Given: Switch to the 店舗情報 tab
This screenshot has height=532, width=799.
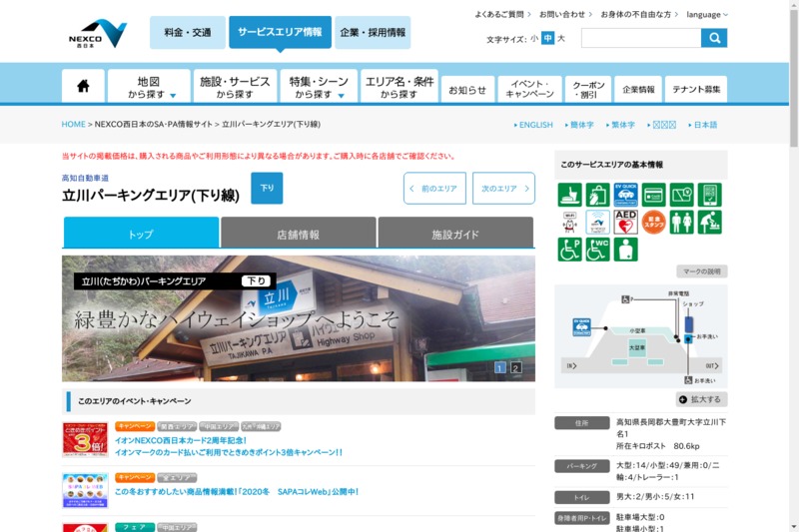Looking at the screenshot, I should pyautogui.click(x=298, y=234).
